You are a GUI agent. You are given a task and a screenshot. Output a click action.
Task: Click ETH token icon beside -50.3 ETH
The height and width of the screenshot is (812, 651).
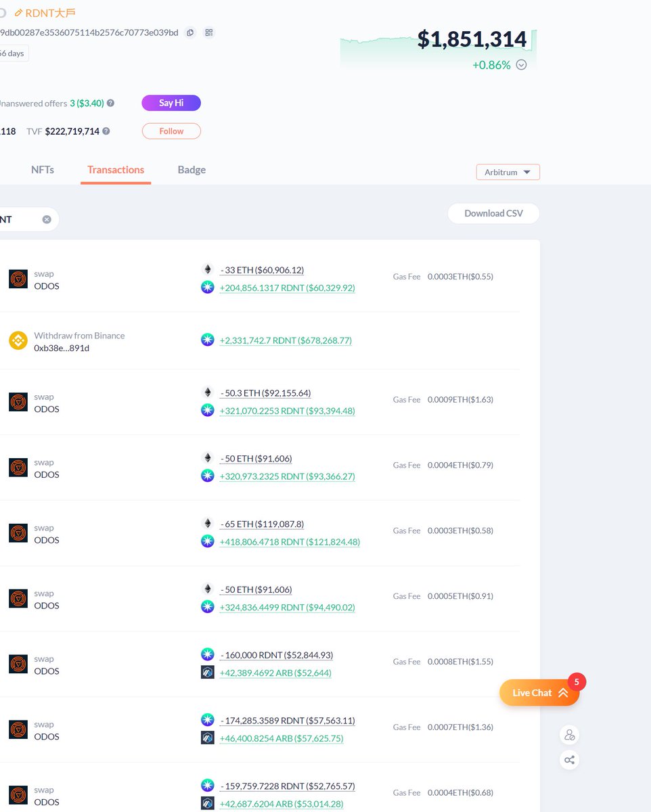click(208, 392)
